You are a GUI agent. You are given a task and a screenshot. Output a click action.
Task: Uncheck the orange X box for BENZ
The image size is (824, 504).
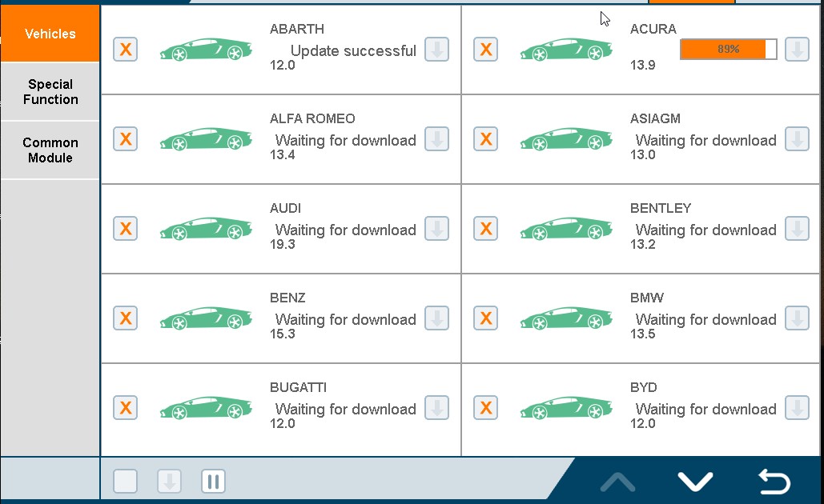pyautogui.click(x=125, y=318)
